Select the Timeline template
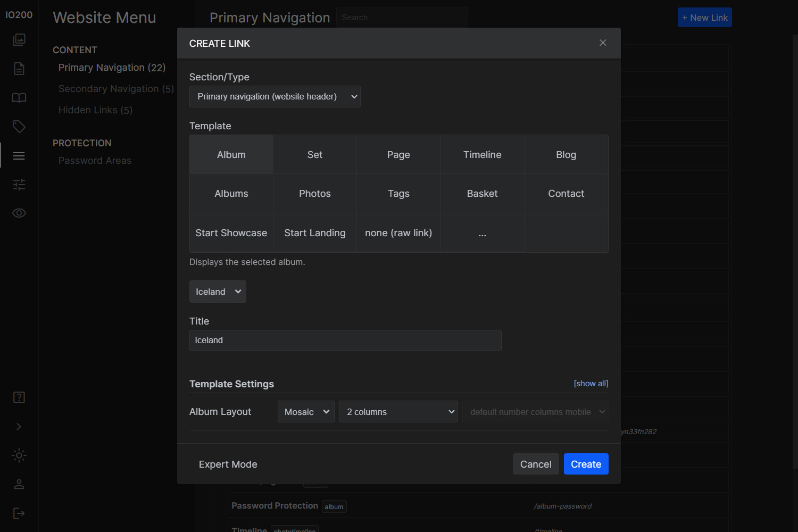 click(482, 155)
